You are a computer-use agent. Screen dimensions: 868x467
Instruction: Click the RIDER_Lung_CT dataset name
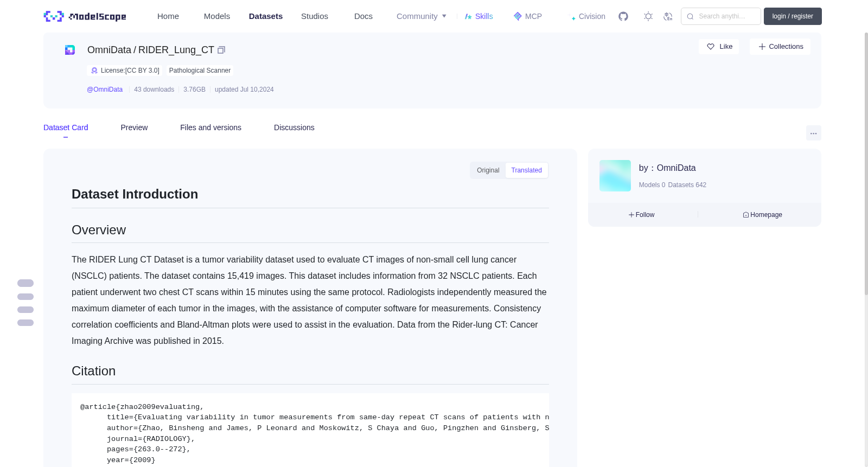[176, 50]
